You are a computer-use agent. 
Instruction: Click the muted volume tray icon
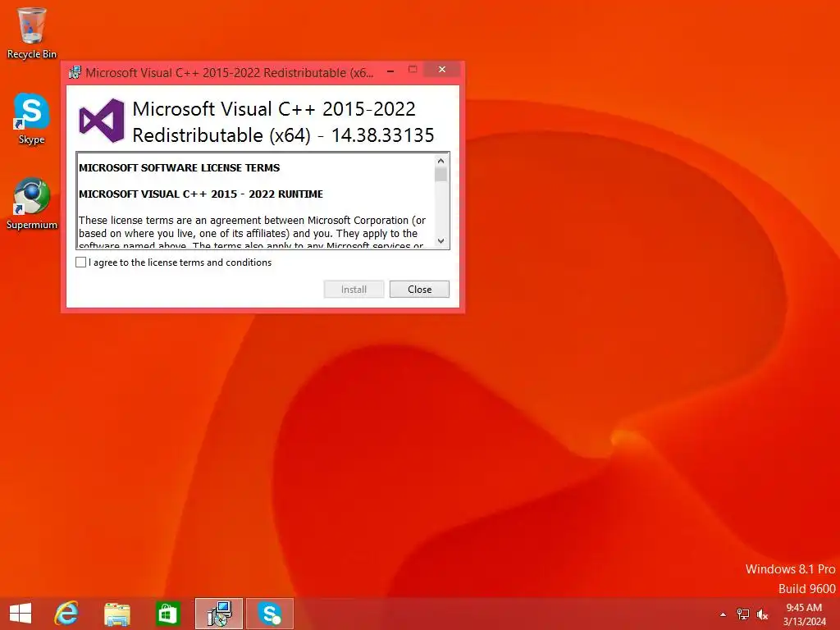click(762, 614)
